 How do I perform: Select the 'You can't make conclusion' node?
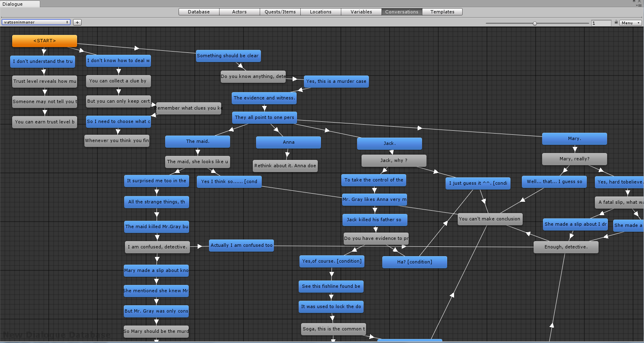pyautogui.click(x=489, y=219)
